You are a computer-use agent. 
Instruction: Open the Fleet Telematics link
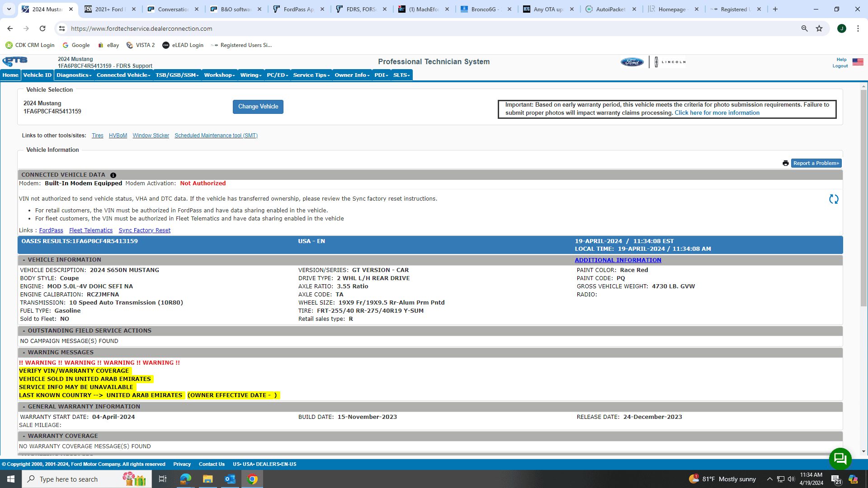pos(91,230)
